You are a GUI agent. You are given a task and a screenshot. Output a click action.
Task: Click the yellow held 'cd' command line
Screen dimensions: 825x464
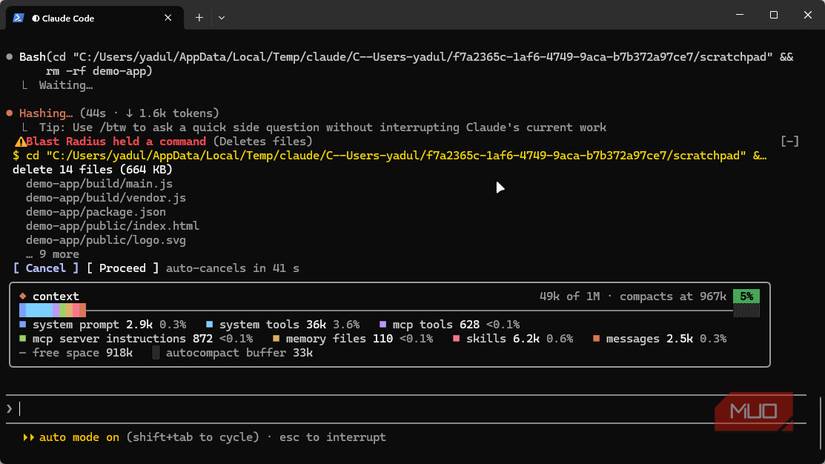click(389, 155)
